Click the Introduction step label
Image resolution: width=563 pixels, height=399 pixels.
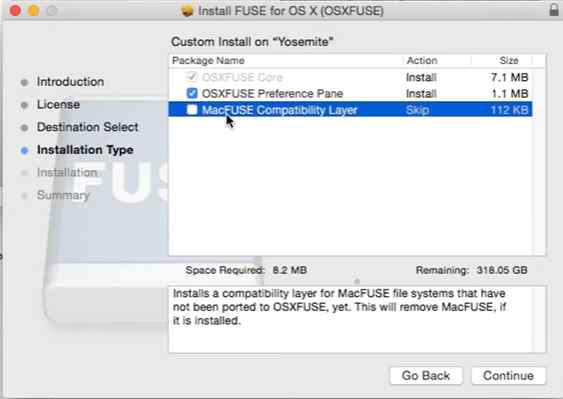70,82
